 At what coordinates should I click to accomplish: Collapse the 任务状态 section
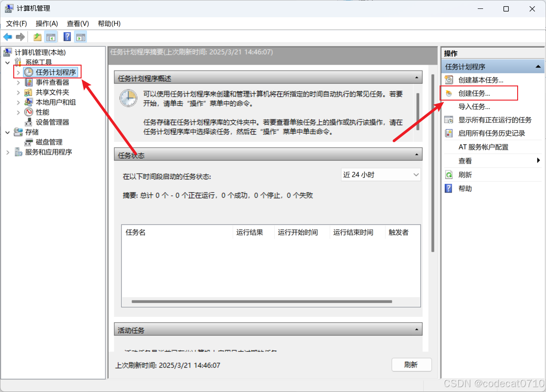[x=417, y=155]
